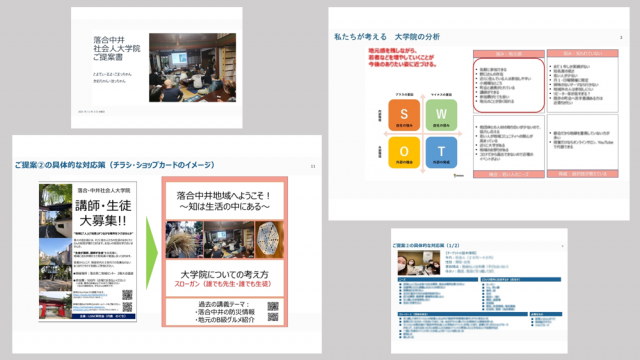Click the red slogan text スローガン
Image resolution: width=640 pixels, height=360 pixels.
223,284
